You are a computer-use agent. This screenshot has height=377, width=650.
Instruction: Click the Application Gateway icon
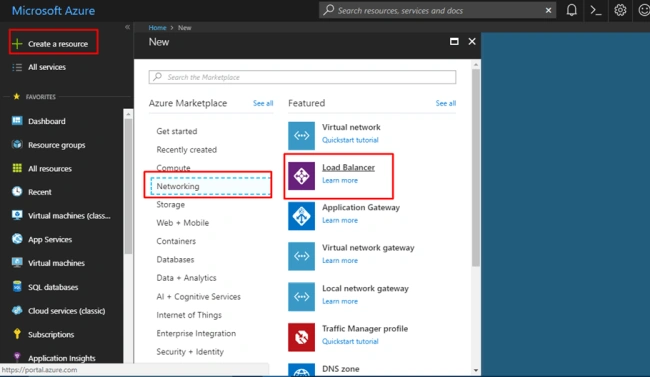click(301, 216)
